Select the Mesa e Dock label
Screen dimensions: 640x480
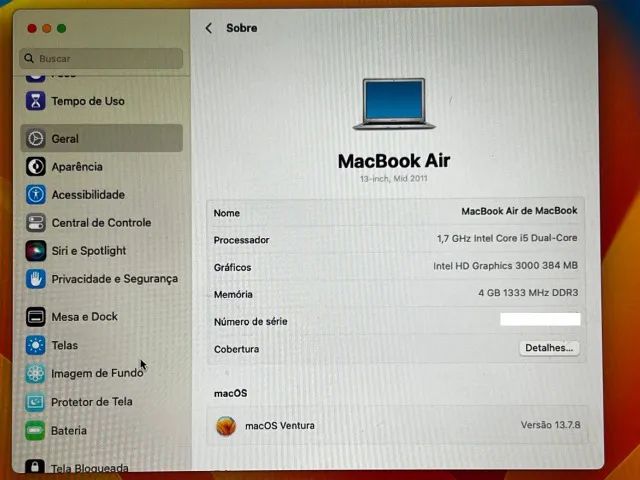84,317
